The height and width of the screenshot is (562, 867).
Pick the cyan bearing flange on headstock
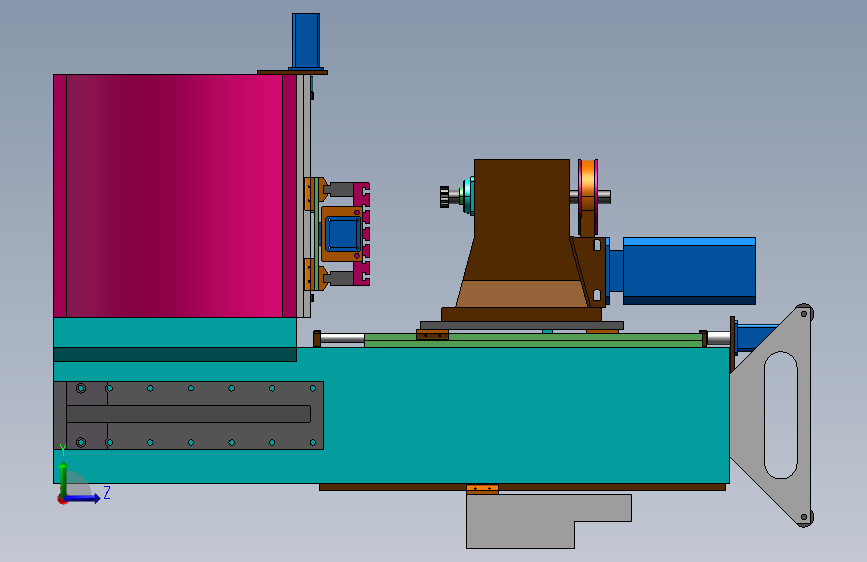click(x=469, y=196)
